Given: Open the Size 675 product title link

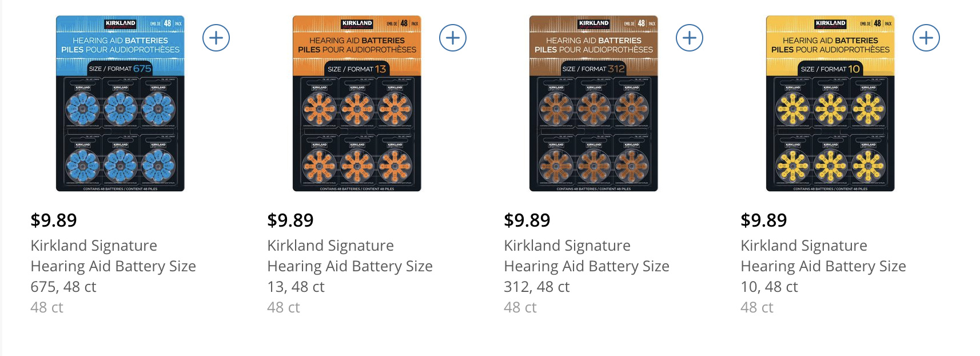Looking at the screenshot, I should click(x=114, y=266).
